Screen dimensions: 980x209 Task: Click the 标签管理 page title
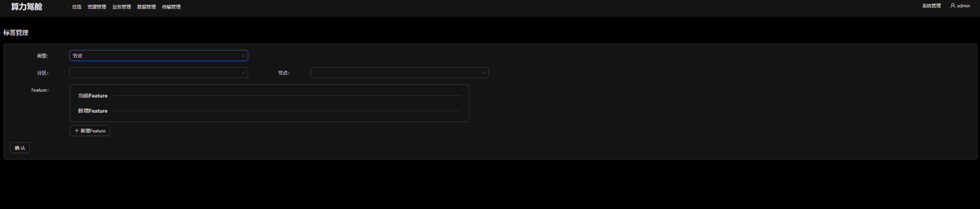tap(16, 33)
